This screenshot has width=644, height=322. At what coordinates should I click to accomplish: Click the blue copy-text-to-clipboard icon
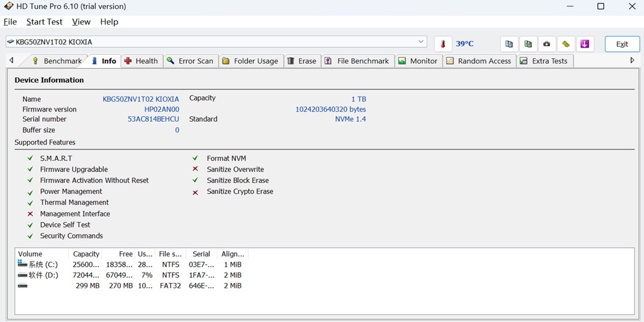point(509,44)
